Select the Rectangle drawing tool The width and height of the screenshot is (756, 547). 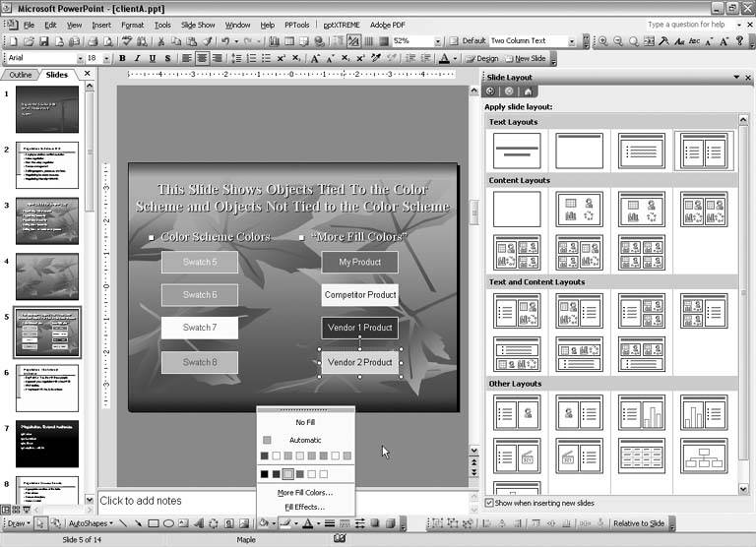153,522
